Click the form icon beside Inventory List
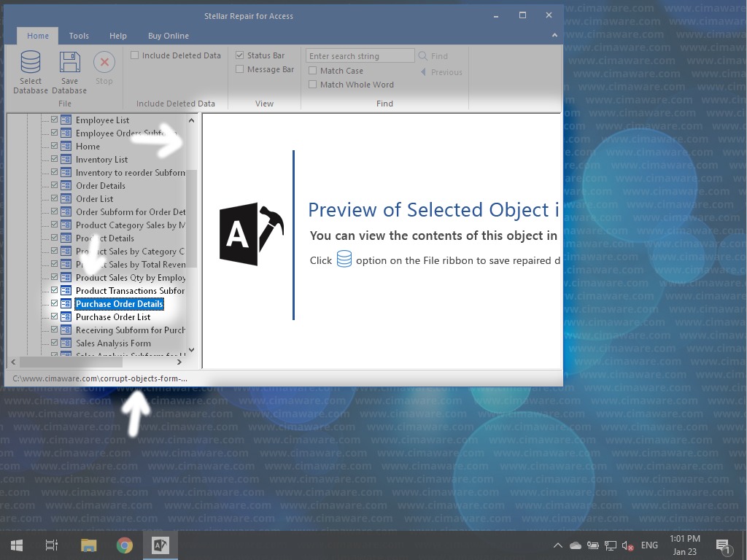Screen dimensions: 747x560 point(66,160)
